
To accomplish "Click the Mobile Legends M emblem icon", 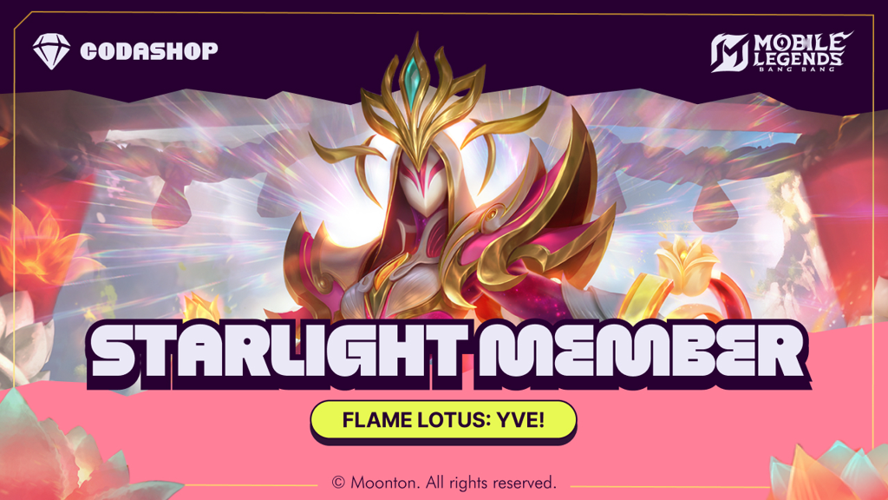I will pos(729,52).
